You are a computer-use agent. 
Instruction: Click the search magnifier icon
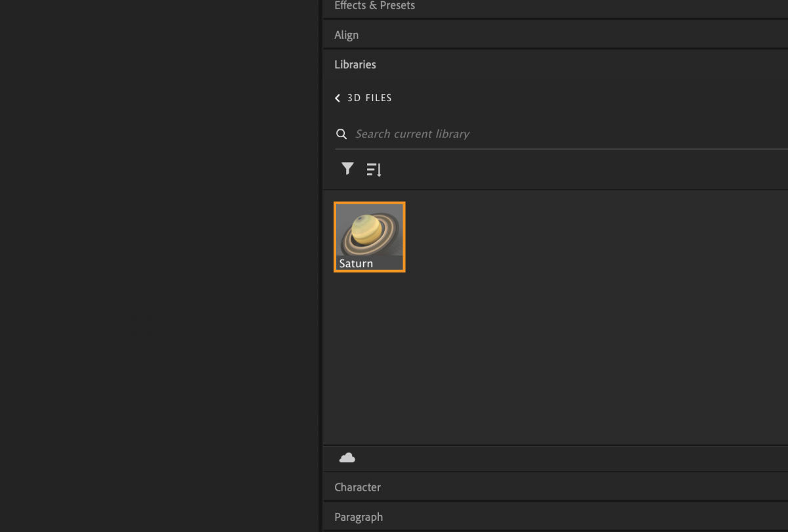pos(341,133)
